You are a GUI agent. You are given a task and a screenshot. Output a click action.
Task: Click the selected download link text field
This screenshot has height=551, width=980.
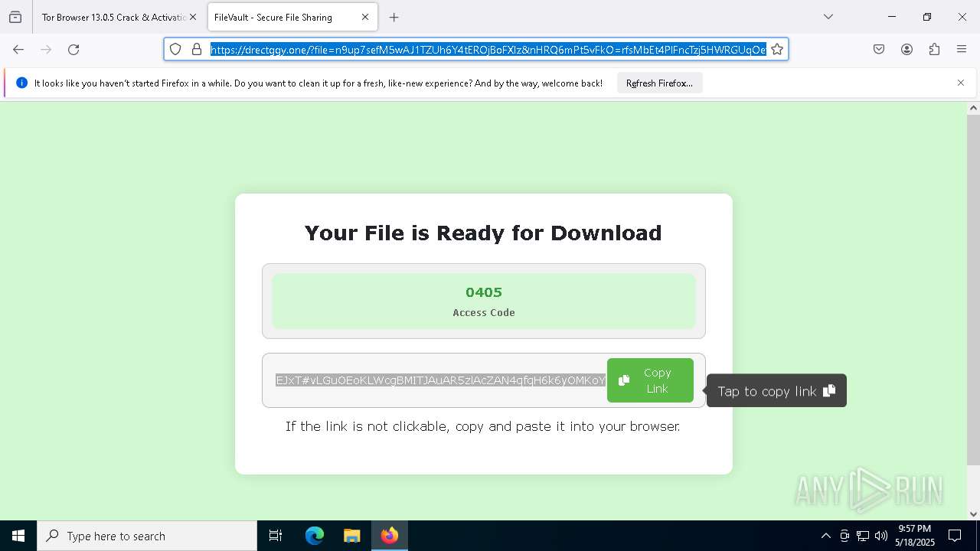click(440, 380)
